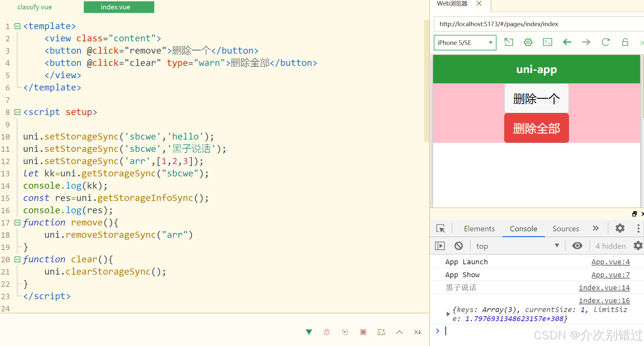Toggle the devtools console icon in browser toolbar
This screenshot has height=346, width=644.
click(548, 42)
